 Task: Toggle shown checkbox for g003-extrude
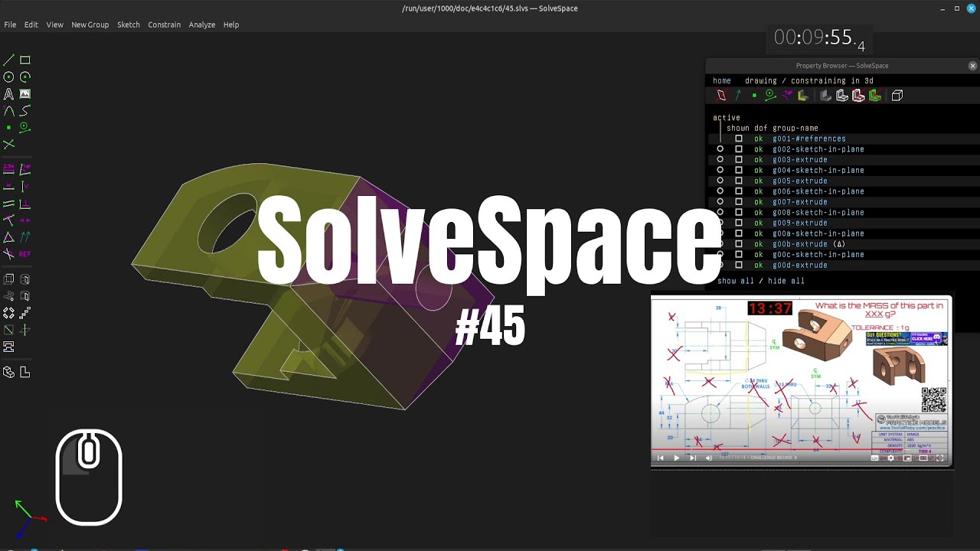(739, 160)
